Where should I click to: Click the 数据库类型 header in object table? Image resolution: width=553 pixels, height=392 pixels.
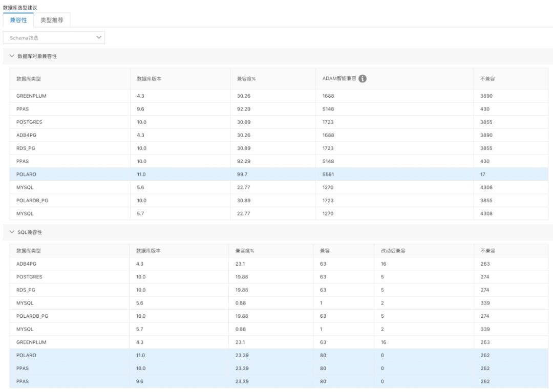click(29, 79)
